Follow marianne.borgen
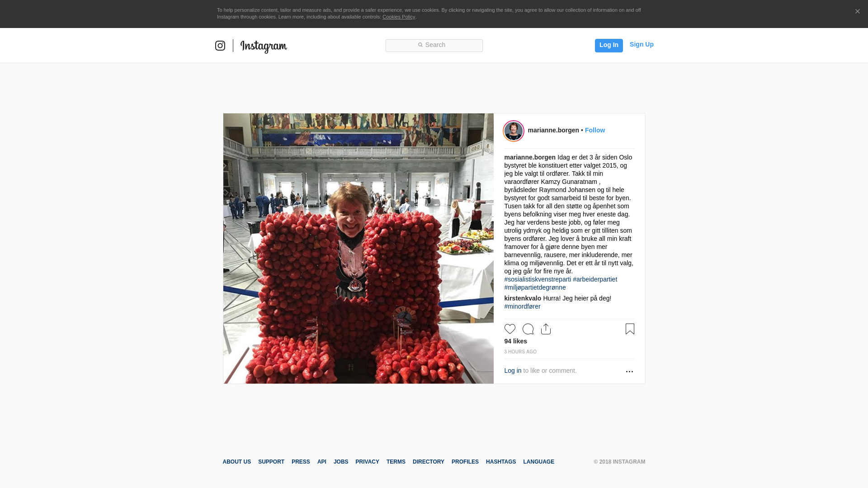868x488 pixels. 595,130
